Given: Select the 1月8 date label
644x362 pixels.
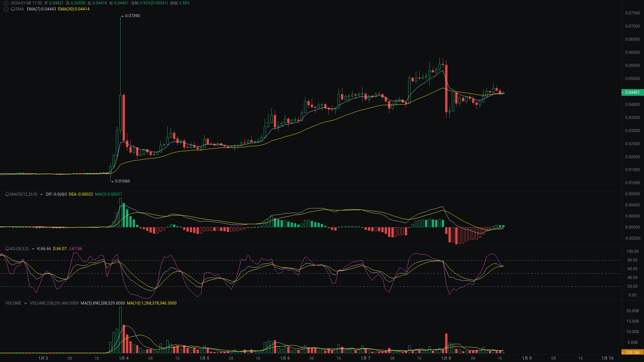Looking at the screenshot, I should tap(446, 358).
